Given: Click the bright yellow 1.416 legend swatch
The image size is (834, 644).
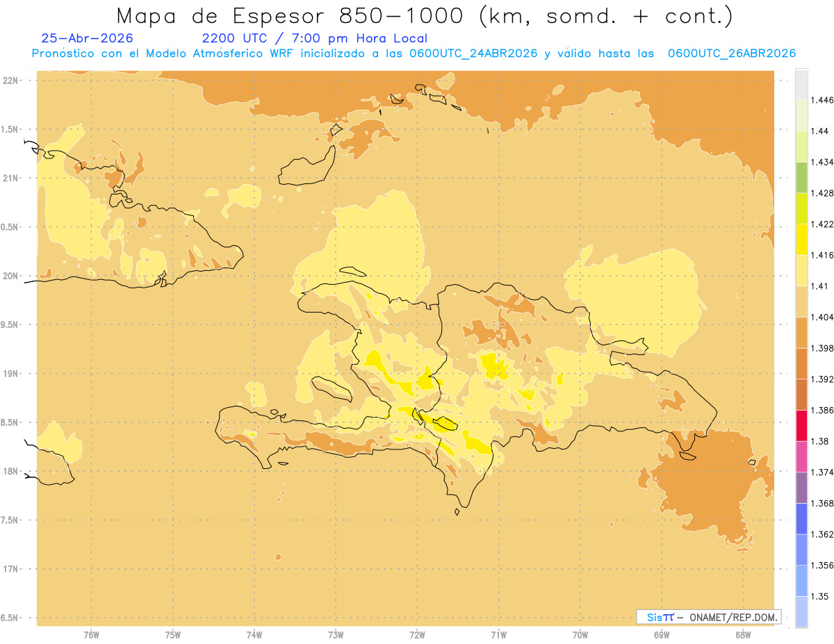Looking at the screenshot, I should [801, 239].
